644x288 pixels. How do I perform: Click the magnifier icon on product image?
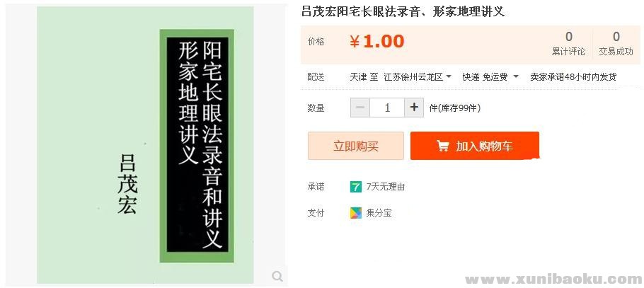(x=277, y=277)
